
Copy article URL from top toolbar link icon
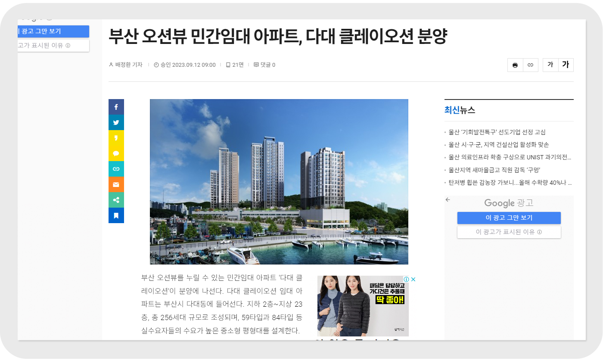click(x=531, y=65)
